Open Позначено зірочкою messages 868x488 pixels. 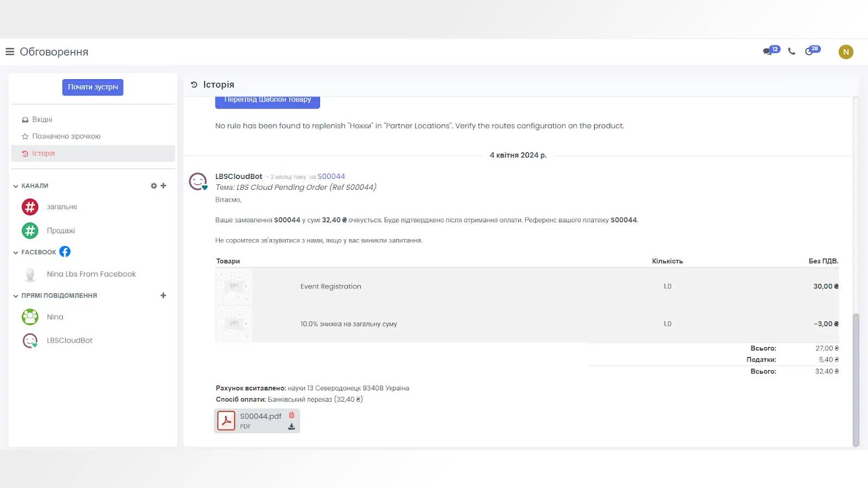tap(66, 136)
